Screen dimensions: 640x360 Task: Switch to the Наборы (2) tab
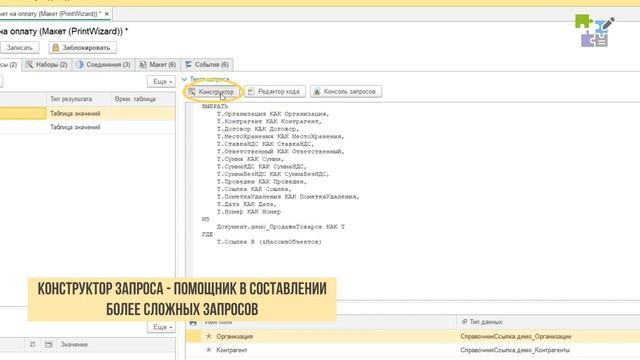click(x=47, y=64)
